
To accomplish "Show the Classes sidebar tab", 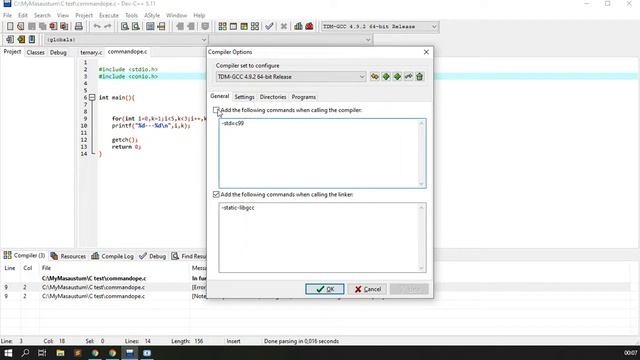I will (x=36, y=53).
